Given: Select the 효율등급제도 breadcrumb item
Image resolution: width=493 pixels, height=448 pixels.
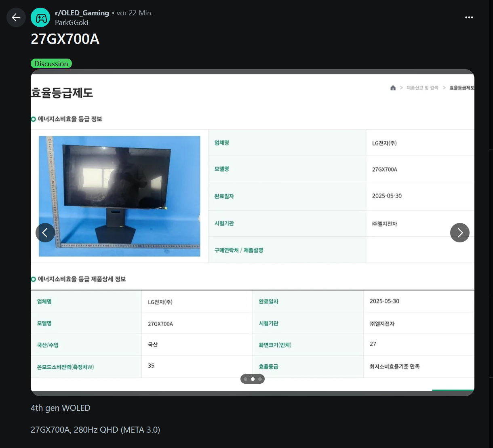Looking at the screenshot, I should click(463, 88).
